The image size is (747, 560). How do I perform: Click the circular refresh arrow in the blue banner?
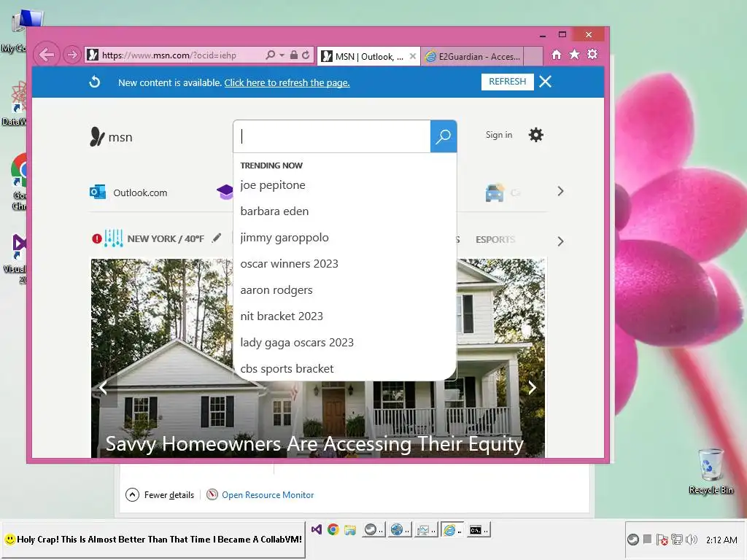tap(95, 82)
